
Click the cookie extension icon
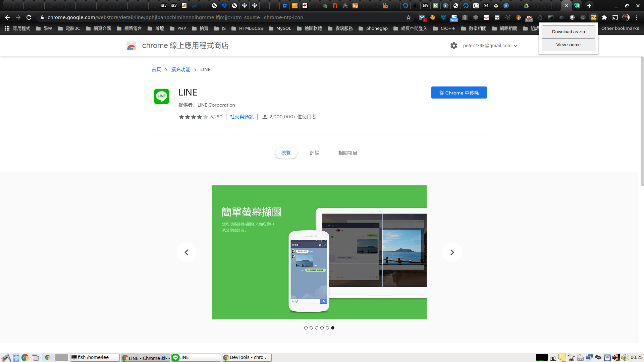(433, 17)
